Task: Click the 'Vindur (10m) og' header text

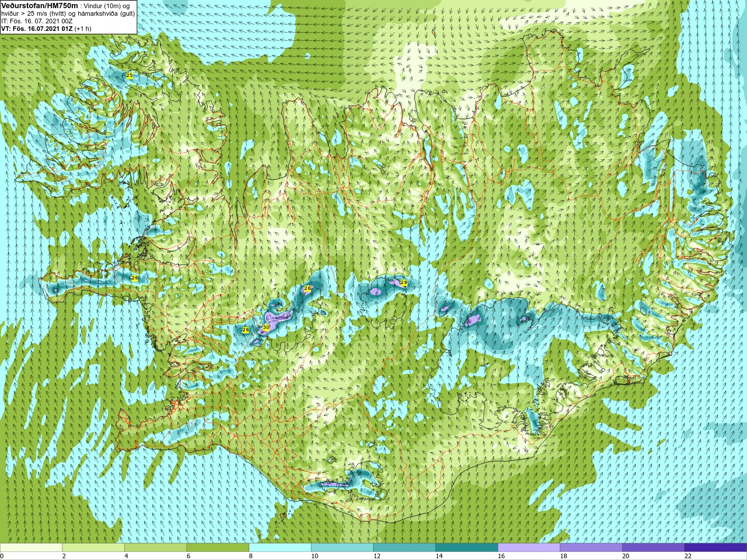Action: 107,6
